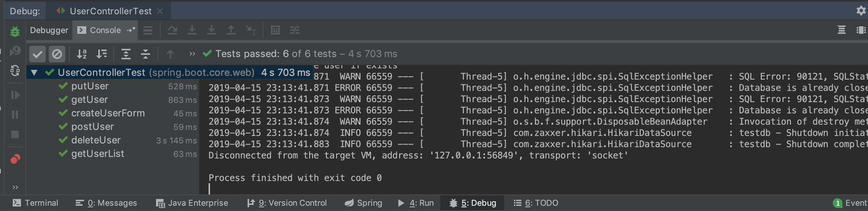The width and height of the screenshot is (868, 211).
Task: Toggle Show Passed tests checkmark
Action: click(x=38, y=54)
